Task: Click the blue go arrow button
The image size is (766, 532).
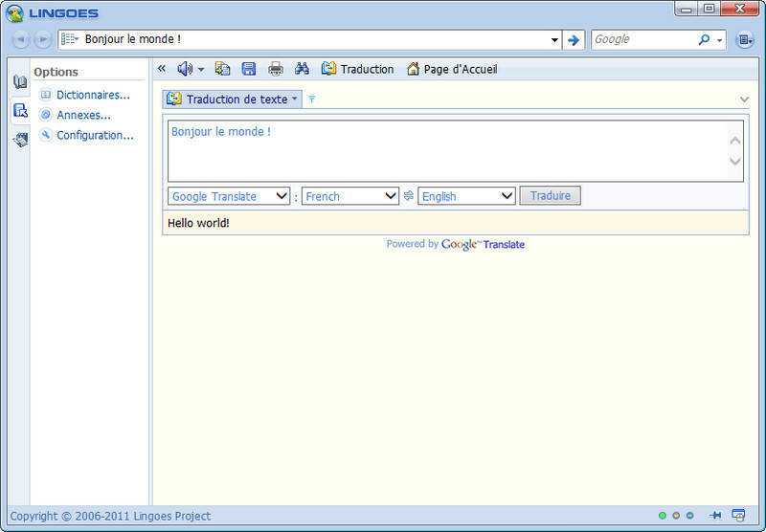Action: [x=574, y=40]
